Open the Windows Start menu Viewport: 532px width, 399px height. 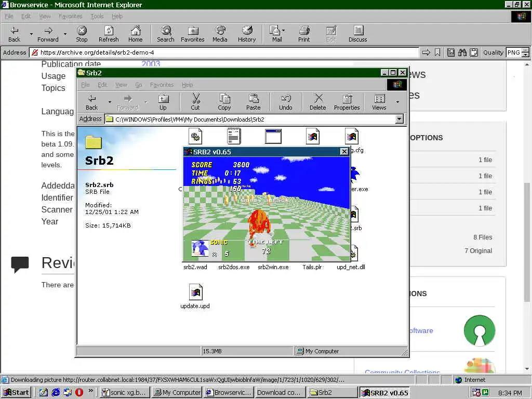click(x=16, y=393)
